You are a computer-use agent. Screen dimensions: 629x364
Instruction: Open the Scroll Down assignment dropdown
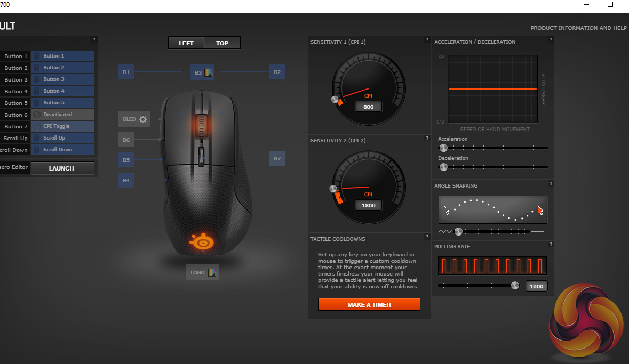(62, 150)
